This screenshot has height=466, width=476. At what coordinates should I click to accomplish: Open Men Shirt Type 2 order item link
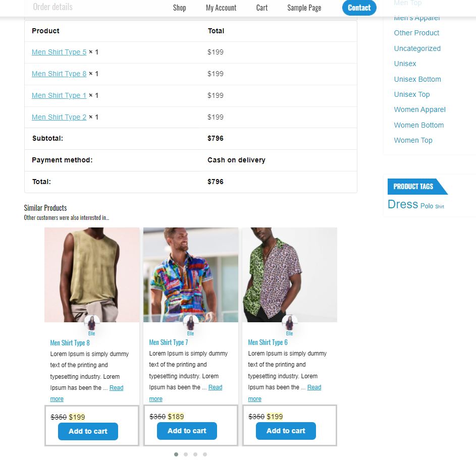tap(59, 117)
